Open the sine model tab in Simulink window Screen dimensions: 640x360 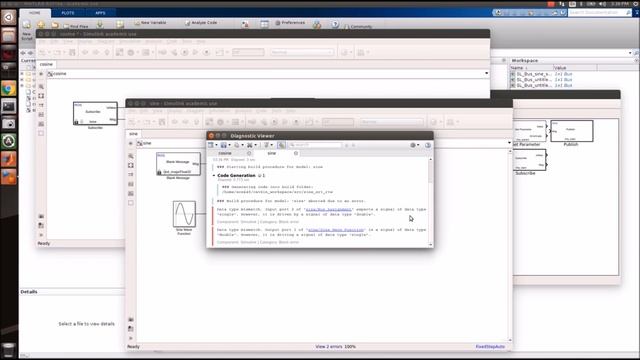(x=133, y=134)
